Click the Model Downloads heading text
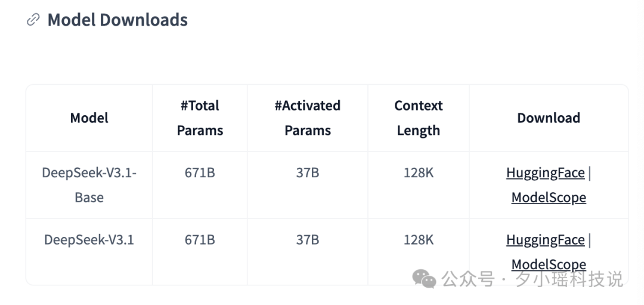This screenshot has width=644, height=305. (117, 20)
